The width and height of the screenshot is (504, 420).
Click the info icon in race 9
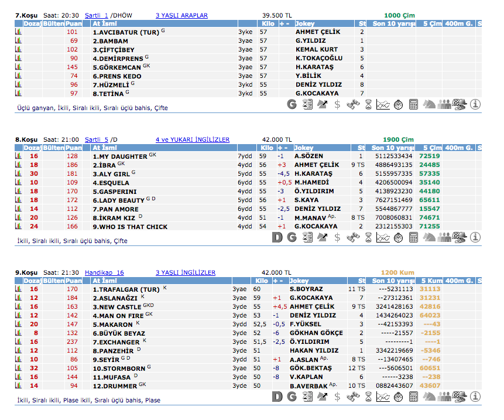[x=475, y=397]
